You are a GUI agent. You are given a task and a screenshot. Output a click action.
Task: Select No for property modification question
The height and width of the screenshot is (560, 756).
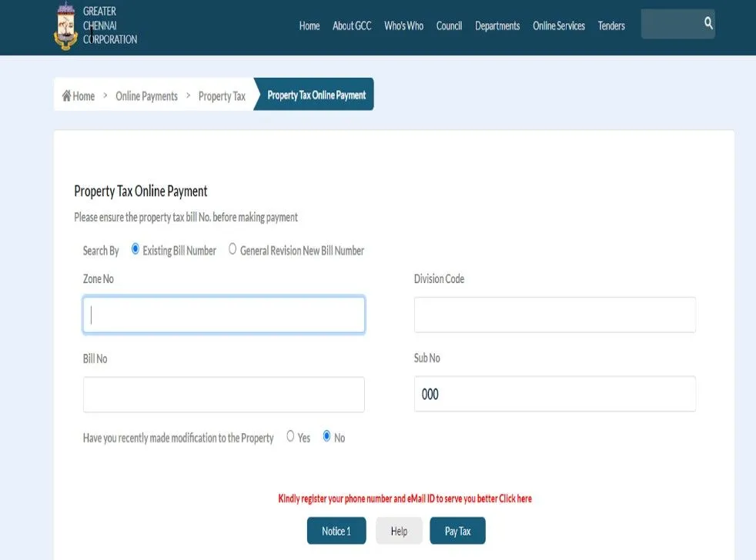(x=326, y=436)
